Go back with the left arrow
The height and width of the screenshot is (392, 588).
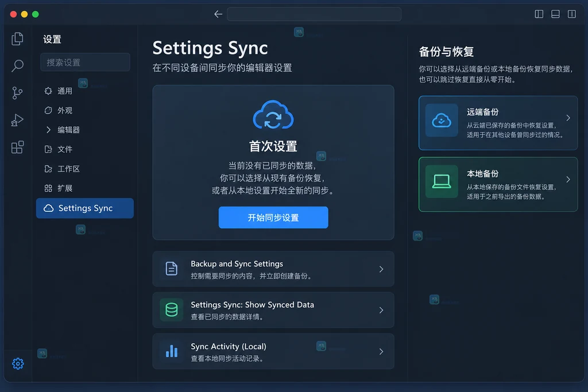coord(218,14)
